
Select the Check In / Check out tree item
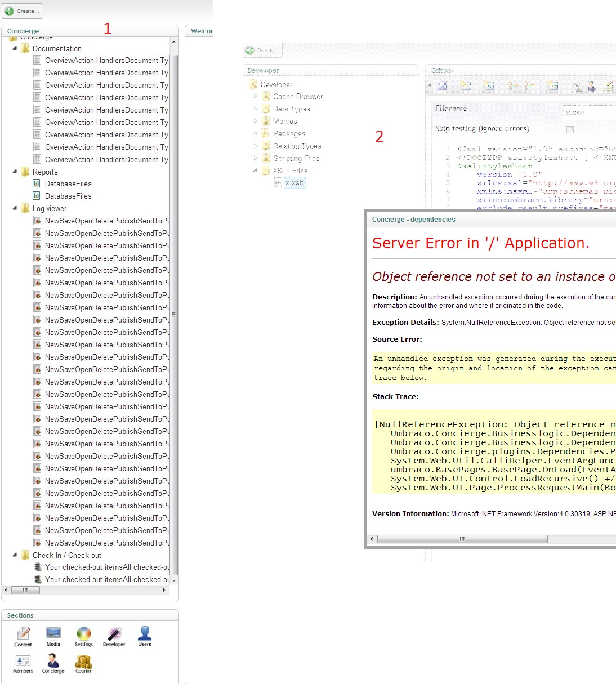coord(67,555)
